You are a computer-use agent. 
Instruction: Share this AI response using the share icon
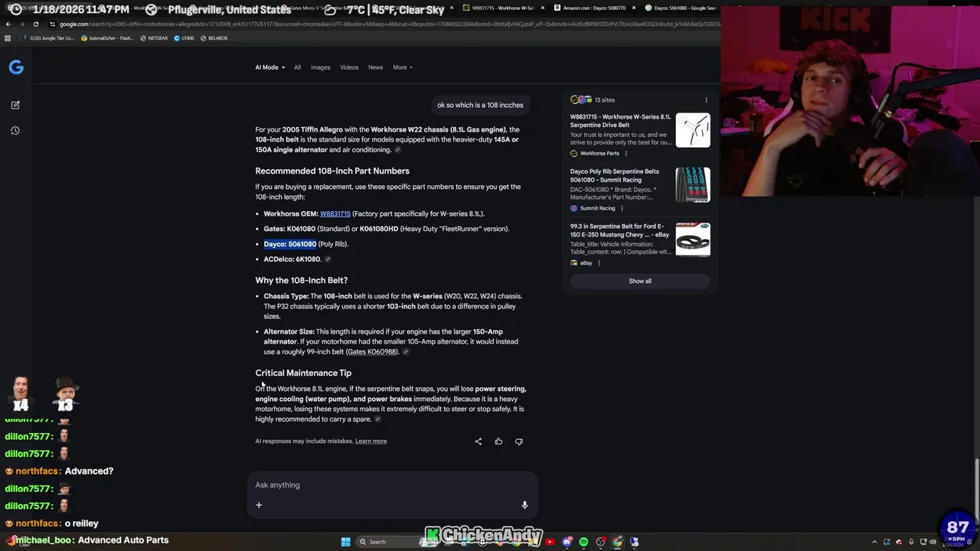479,441
